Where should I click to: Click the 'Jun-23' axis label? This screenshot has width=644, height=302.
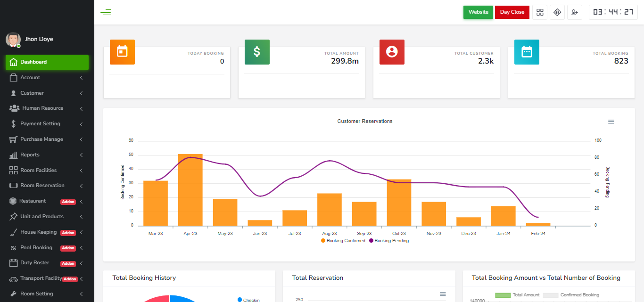[260, 234]
